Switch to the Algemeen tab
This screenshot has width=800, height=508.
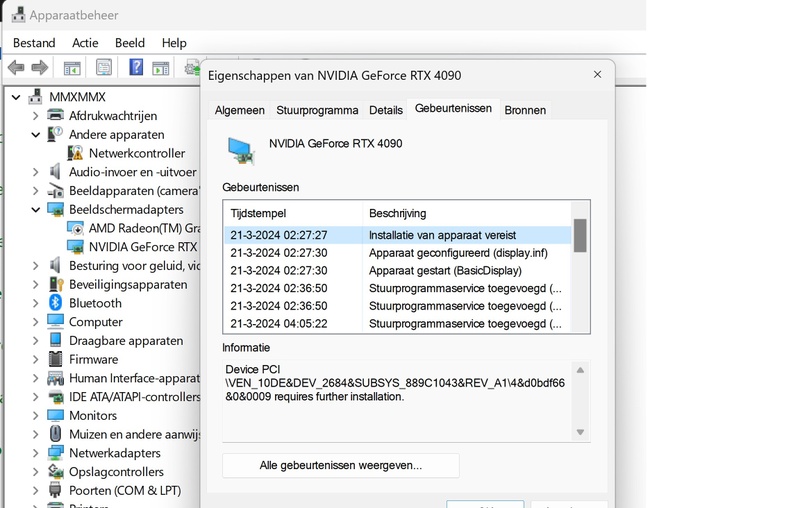pyautogui.click(x=239, y=110)
